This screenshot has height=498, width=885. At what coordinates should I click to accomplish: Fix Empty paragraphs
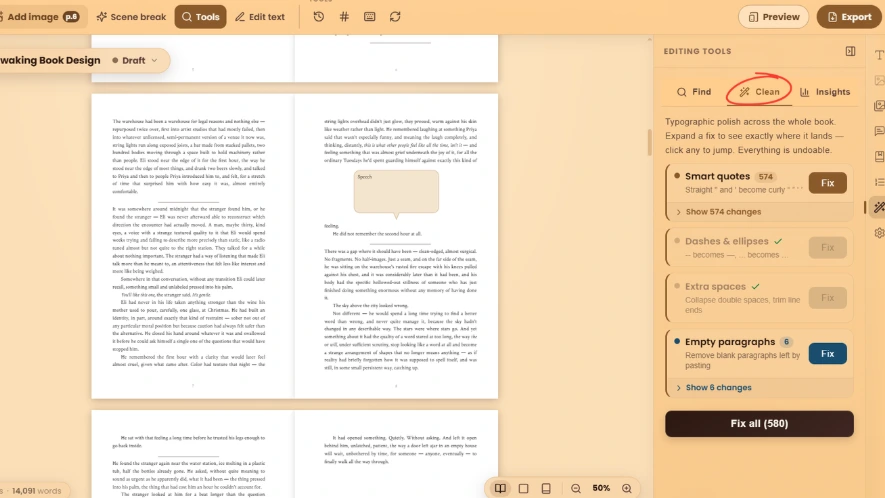point(827,353)
